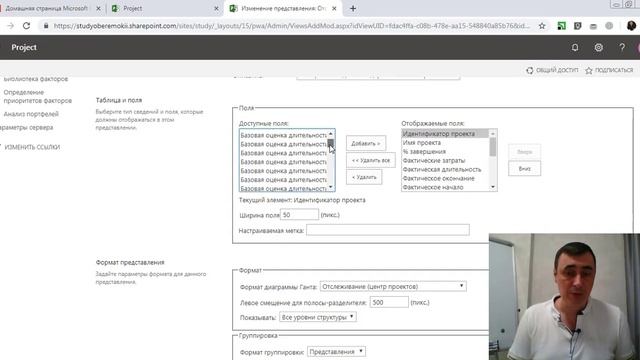
Task: View site lock information icon
Action: click(x=46, y=26)
